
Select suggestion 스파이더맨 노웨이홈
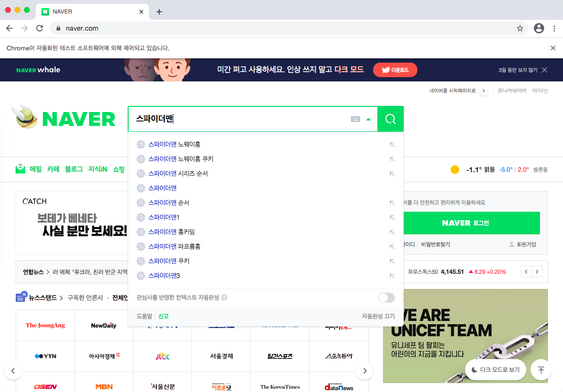174,144
